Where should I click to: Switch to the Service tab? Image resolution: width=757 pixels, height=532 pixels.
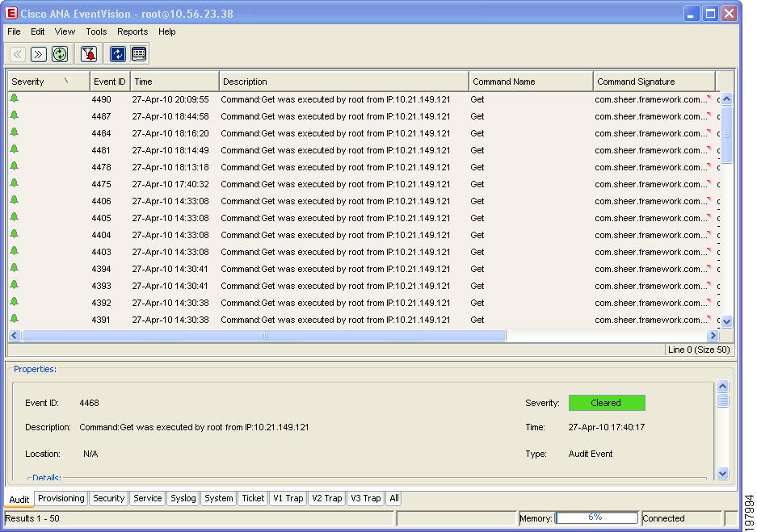[147, 498]
